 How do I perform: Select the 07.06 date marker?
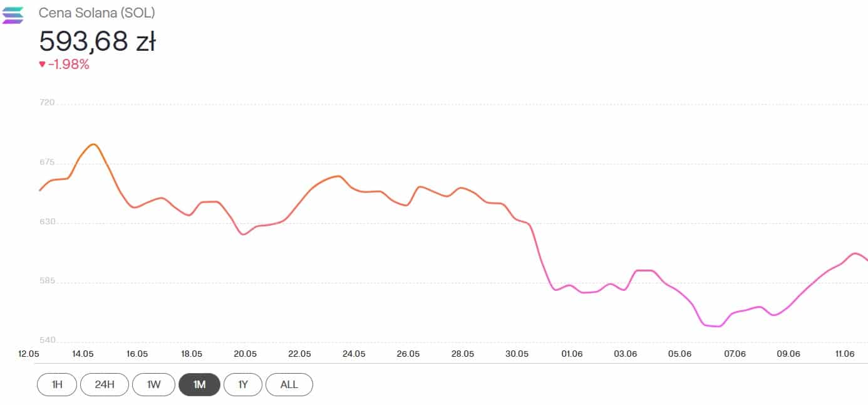point(734,354)
